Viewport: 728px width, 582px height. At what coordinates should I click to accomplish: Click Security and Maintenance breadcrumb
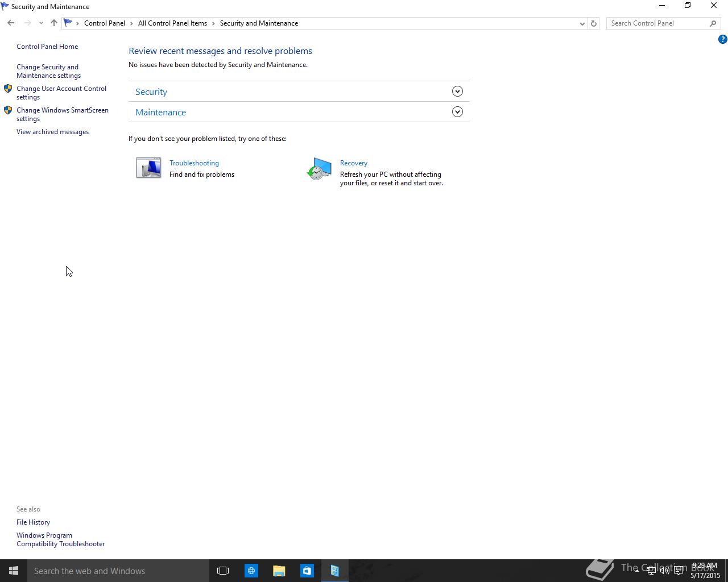pos(259,23)
